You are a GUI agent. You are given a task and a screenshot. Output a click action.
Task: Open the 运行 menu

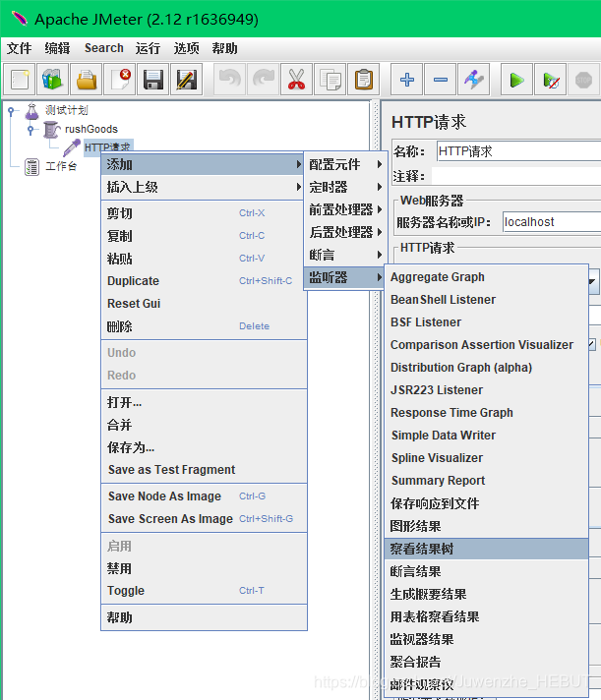point(148,48)
